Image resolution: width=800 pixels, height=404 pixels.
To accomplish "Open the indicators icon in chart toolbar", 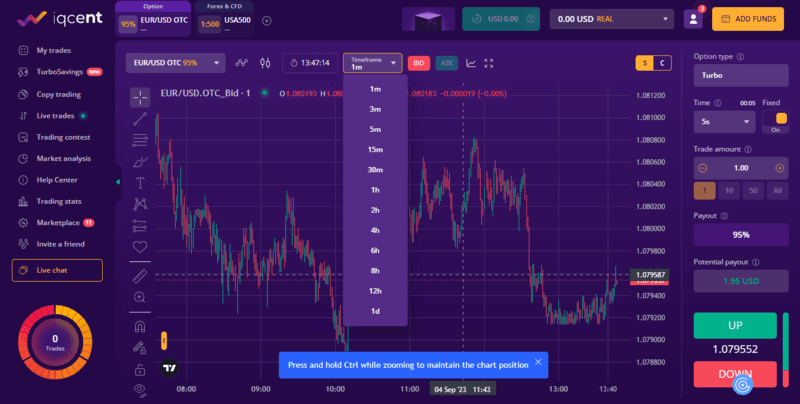I will 242,63.
